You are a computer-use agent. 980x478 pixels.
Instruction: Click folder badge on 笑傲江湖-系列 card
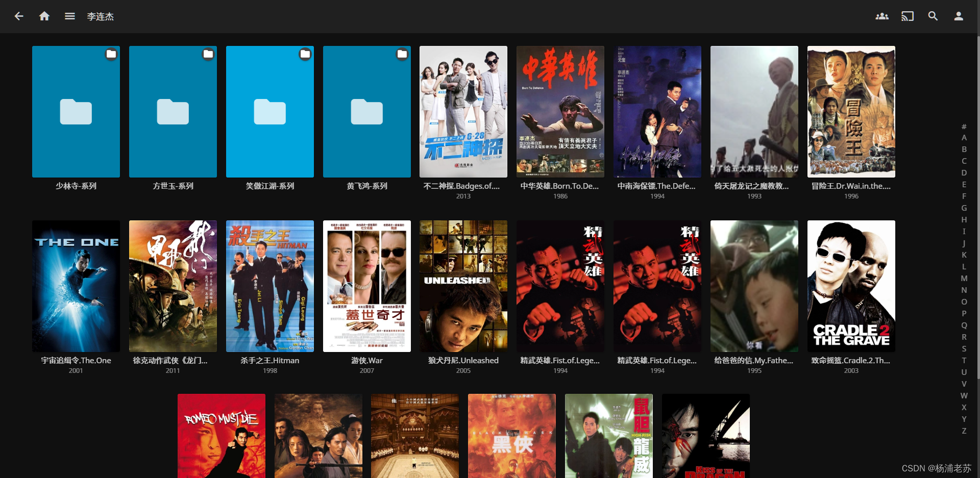305,54
